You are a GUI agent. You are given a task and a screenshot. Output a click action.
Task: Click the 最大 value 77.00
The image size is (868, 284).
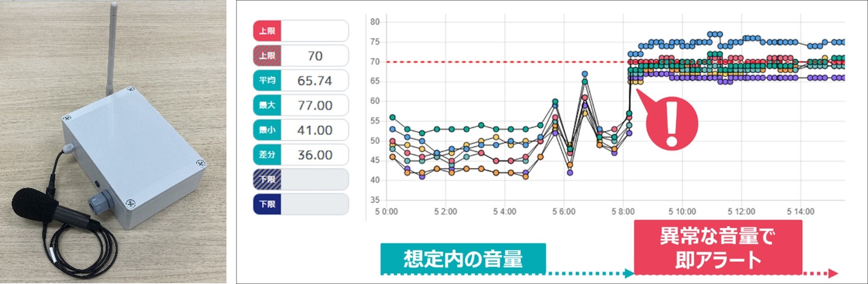pyautogui.click(x=314, y=105)
